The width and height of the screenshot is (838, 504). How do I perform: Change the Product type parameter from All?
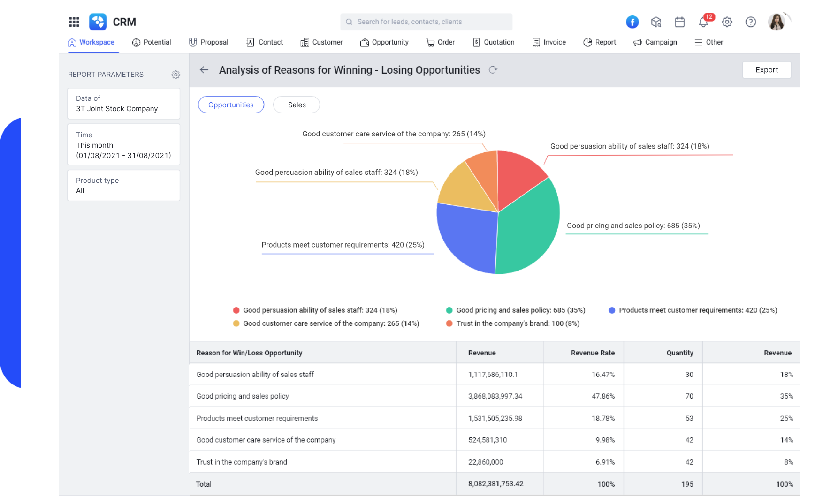tap(123, 185)
